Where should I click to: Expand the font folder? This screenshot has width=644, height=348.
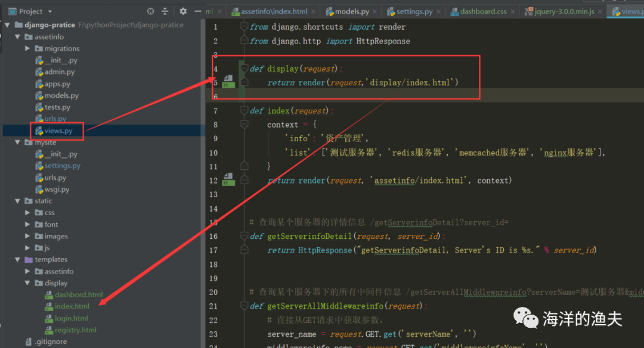27,225
